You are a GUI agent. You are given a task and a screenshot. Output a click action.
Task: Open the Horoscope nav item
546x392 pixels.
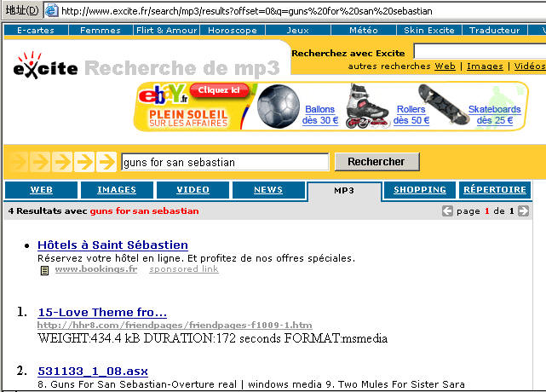tap(233, 31)
